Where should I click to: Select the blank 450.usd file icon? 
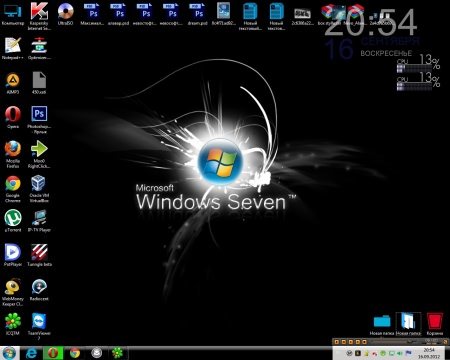pos(39,83)
